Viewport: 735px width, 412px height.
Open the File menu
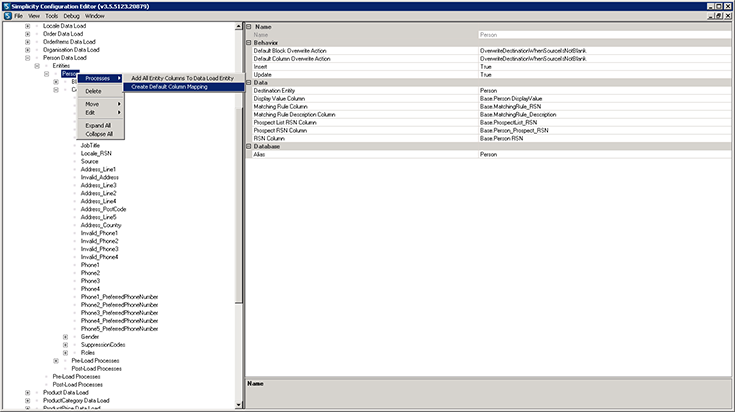pos(18,16)
